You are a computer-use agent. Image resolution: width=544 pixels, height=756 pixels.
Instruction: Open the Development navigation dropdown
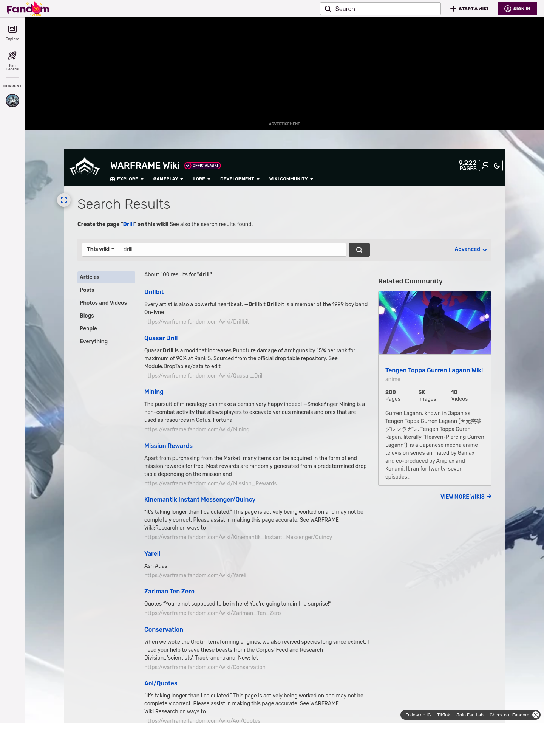pos(240,179)
